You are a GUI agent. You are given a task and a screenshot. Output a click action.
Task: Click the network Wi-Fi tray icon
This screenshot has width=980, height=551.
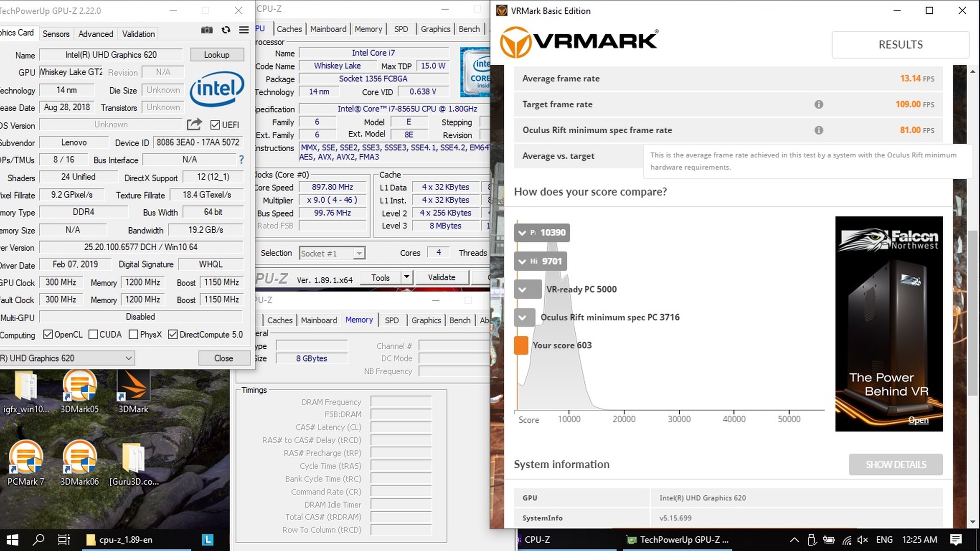tap(846, 540)
